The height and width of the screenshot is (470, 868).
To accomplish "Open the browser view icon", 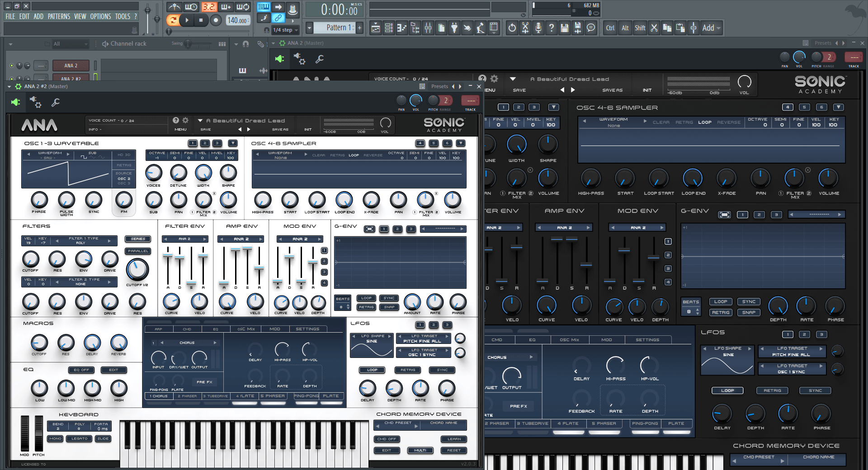I will (415, 28).
